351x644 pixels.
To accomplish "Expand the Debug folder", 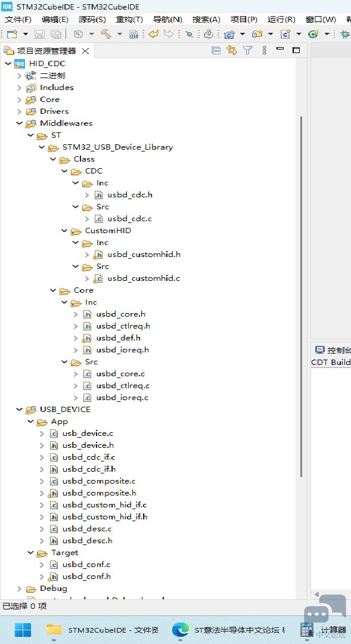I will click(x=19, y=589).
